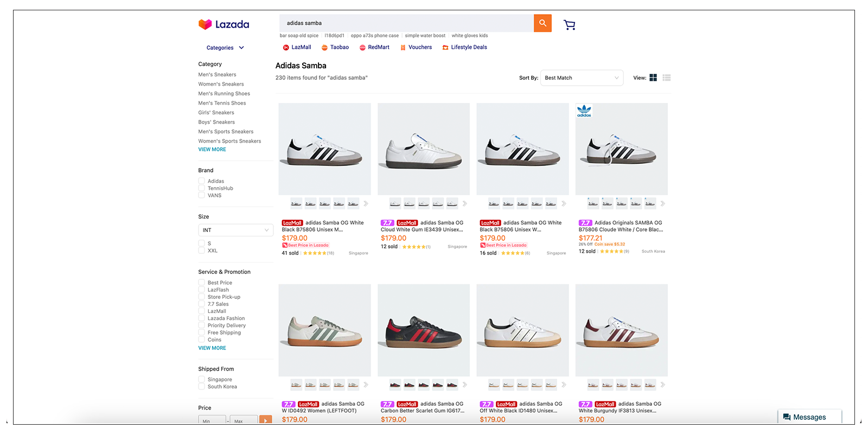Switch to grid view icon

[x=653, y=78]
